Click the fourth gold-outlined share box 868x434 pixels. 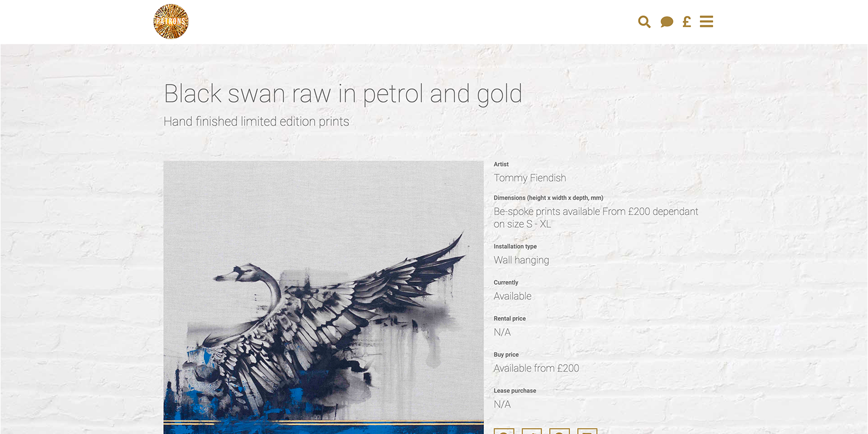point(587,431)
